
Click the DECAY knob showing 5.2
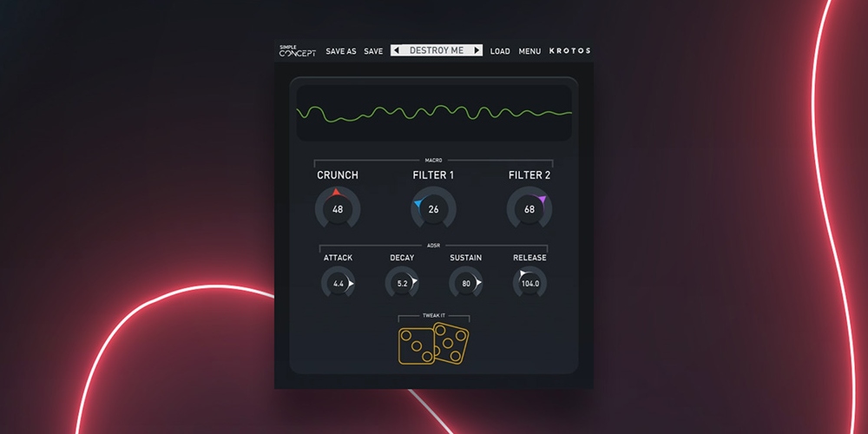point(402,284)
